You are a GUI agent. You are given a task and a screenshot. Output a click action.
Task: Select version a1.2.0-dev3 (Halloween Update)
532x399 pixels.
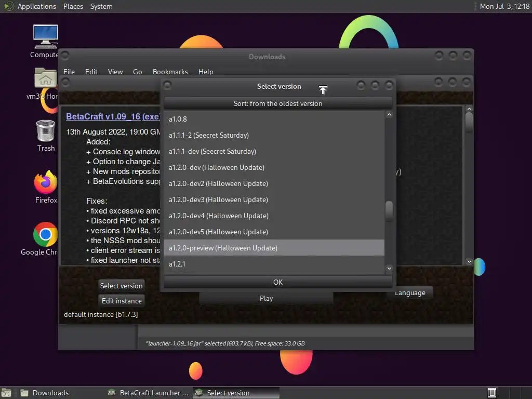tap(274, 199)
